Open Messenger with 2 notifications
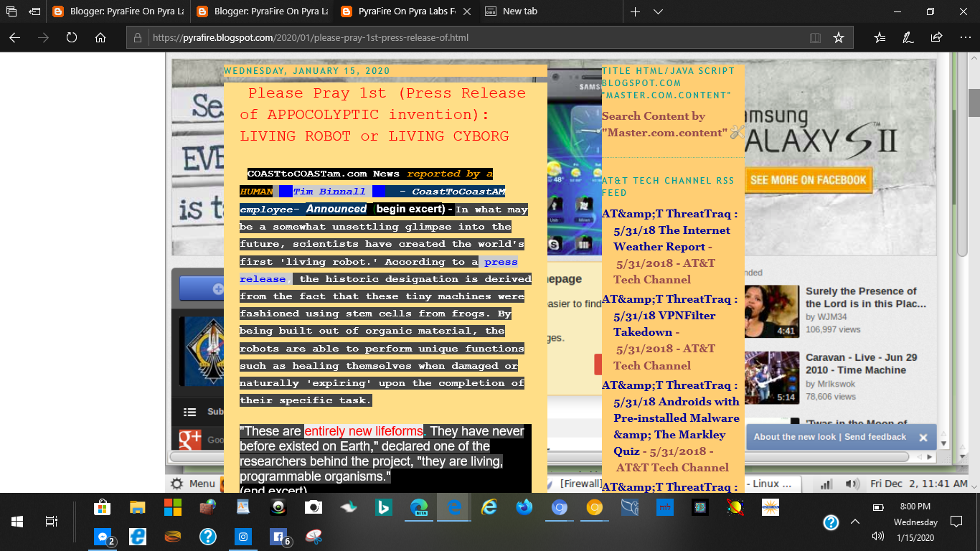This screenshot has width=980, height=551. pos(103,536)
